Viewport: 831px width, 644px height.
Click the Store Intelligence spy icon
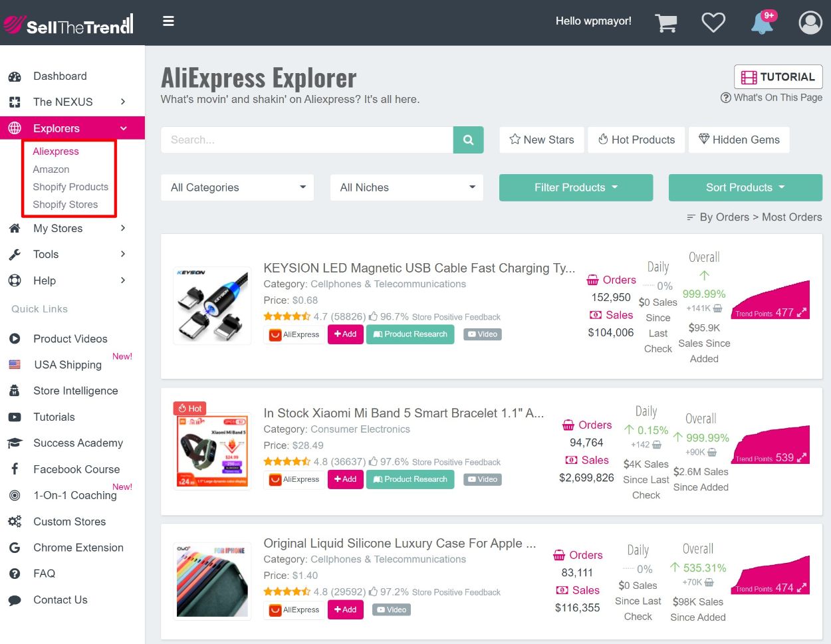tap(15, 391)
